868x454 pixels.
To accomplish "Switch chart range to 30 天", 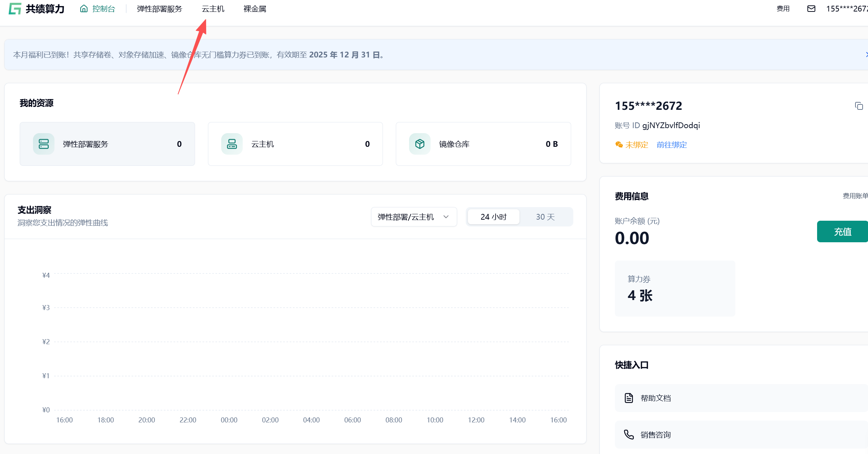I will tap(545, 217).
